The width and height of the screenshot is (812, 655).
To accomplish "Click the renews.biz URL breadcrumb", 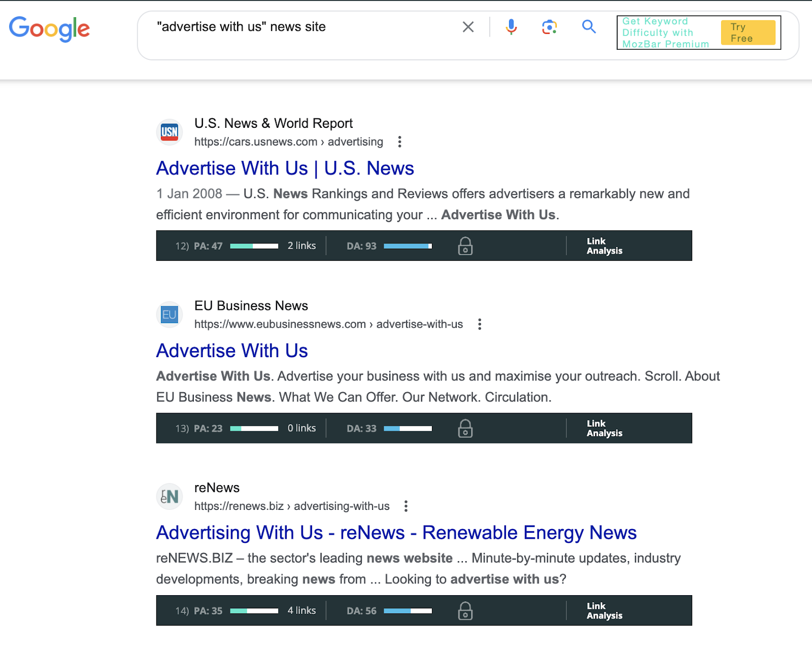I will click(x=292, y=506).
